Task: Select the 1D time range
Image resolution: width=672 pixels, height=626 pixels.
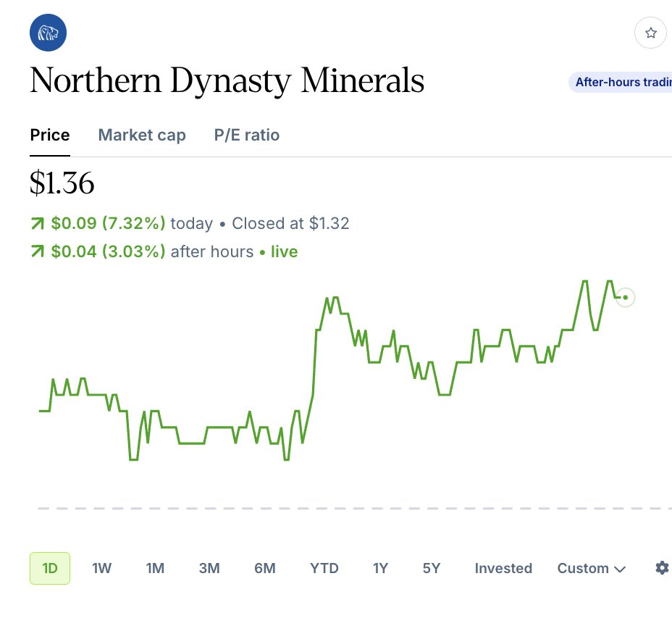Action: coord(50,568)
